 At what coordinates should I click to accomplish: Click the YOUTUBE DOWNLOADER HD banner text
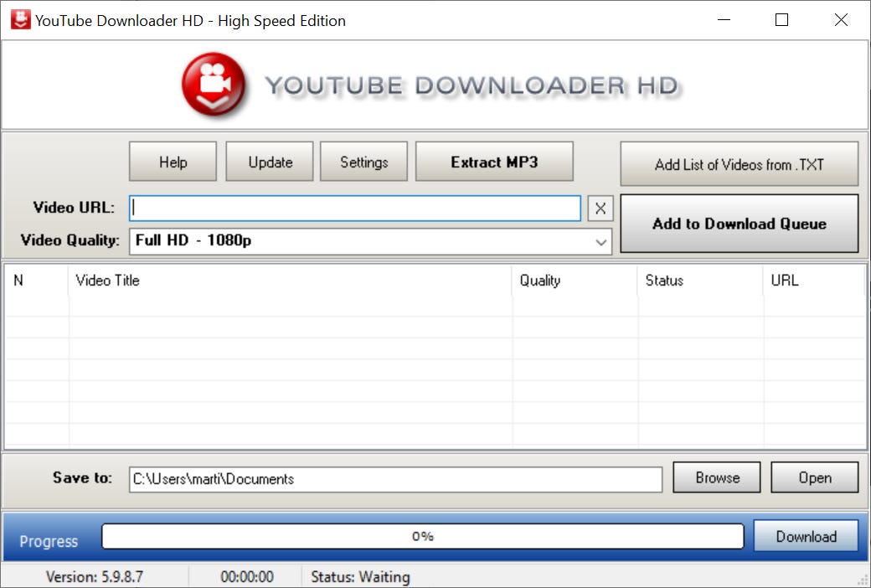[x=472, y=85]
